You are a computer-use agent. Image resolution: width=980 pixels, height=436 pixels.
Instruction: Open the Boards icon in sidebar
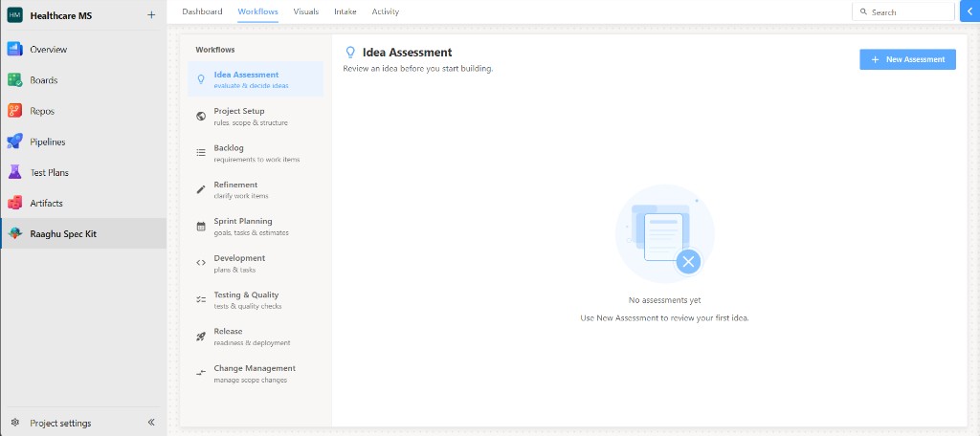[x=15, y=80]
